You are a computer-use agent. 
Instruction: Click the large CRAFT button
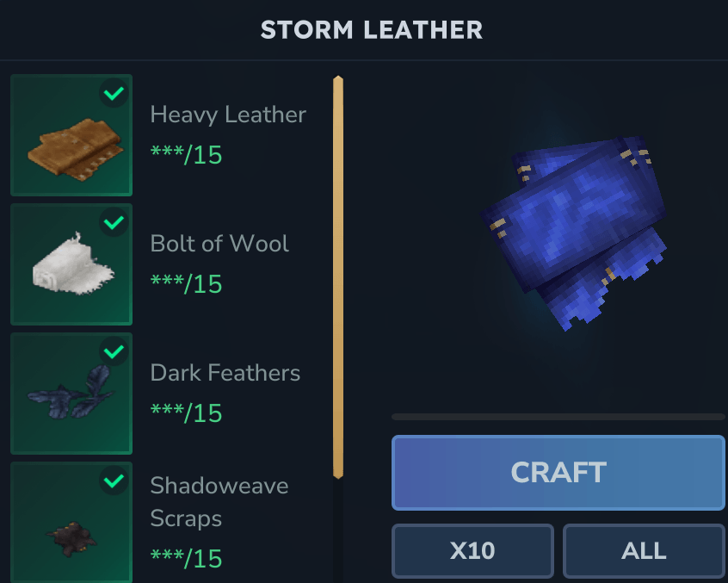pos(558,473)
